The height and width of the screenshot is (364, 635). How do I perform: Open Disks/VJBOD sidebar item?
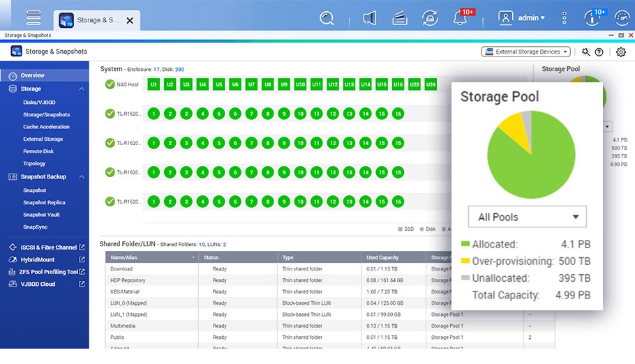(x=39, y=103)
